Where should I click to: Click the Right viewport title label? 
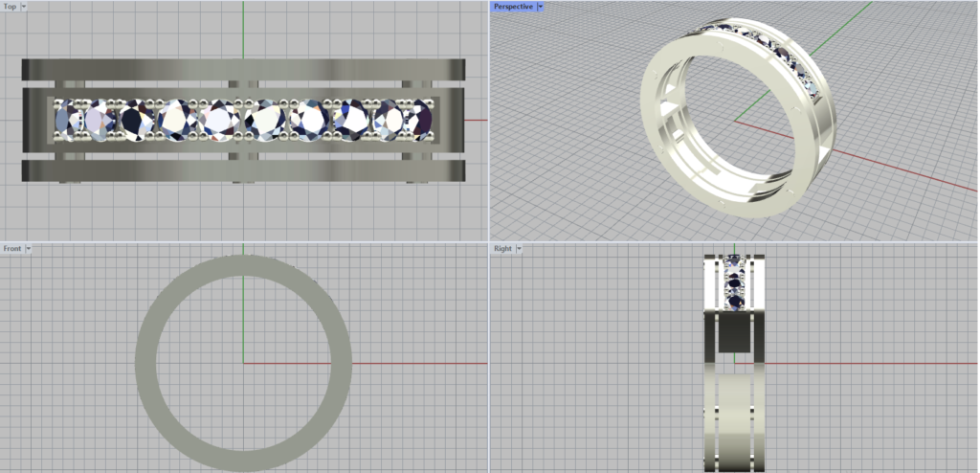[x=502, y=249]
